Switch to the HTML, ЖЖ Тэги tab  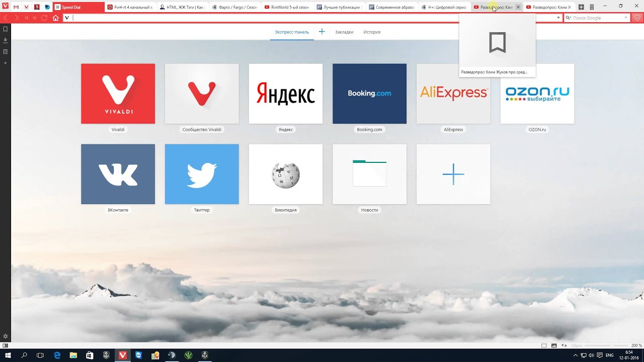(x=183, y=7)
